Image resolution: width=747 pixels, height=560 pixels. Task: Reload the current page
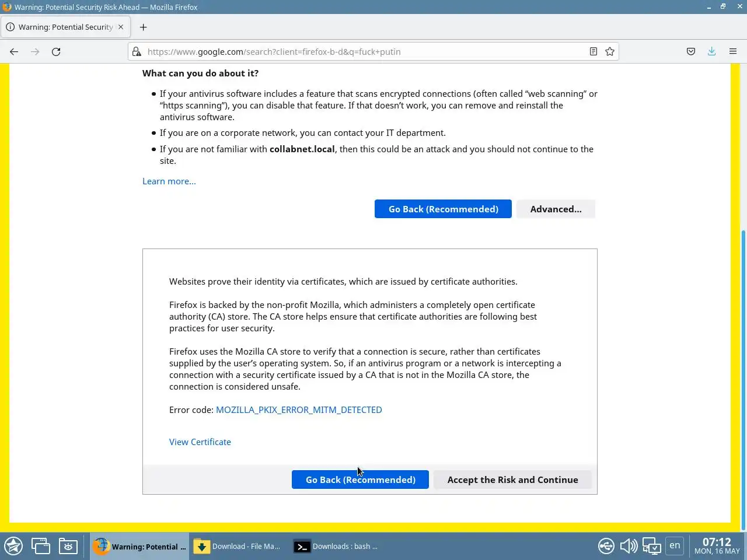(56, 51)
